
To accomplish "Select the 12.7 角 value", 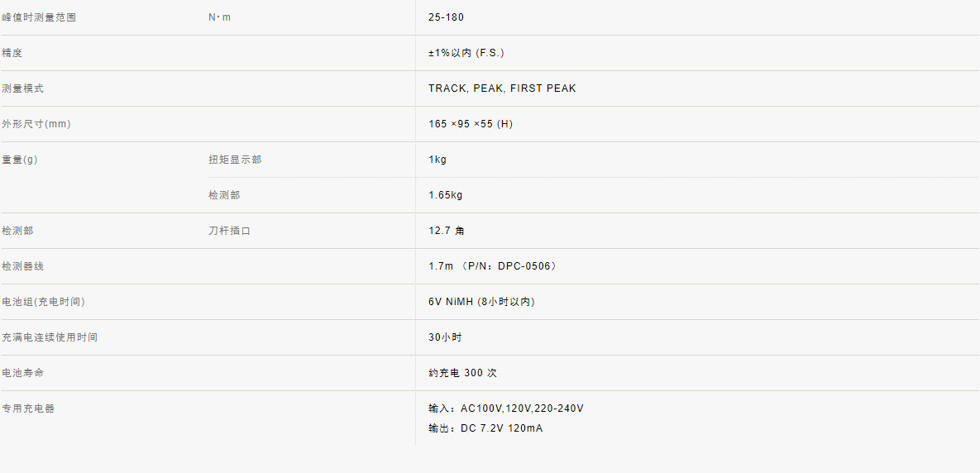I will 447,231.
